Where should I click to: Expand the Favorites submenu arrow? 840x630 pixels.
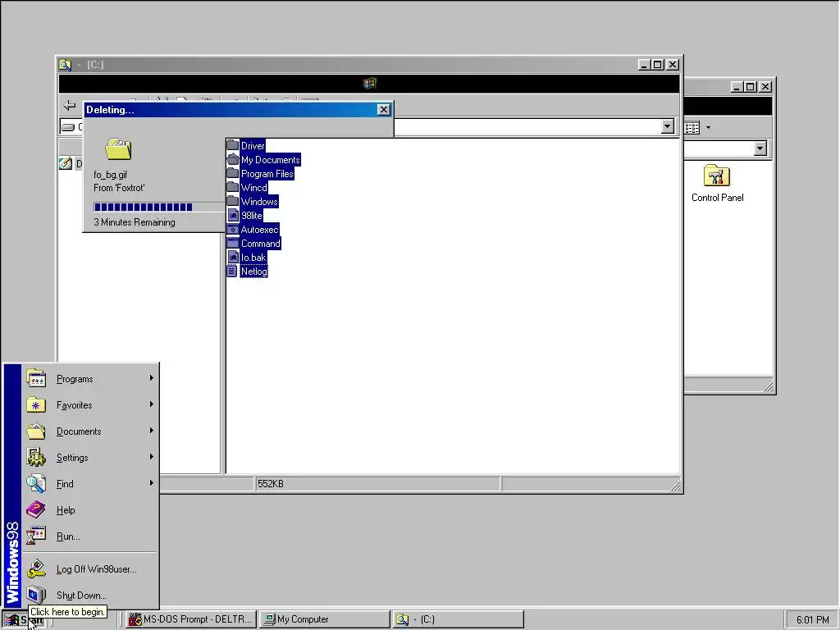tap(152, 404)
